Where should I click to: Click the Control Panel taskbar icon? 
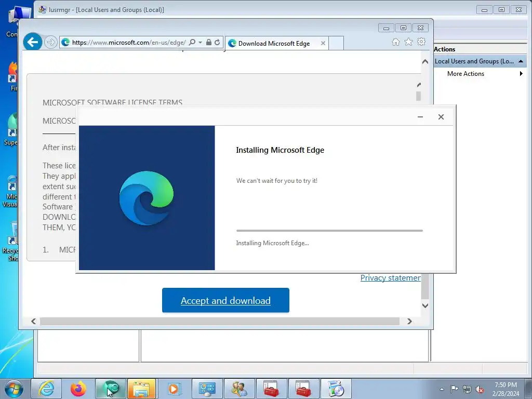coord(207,389)
